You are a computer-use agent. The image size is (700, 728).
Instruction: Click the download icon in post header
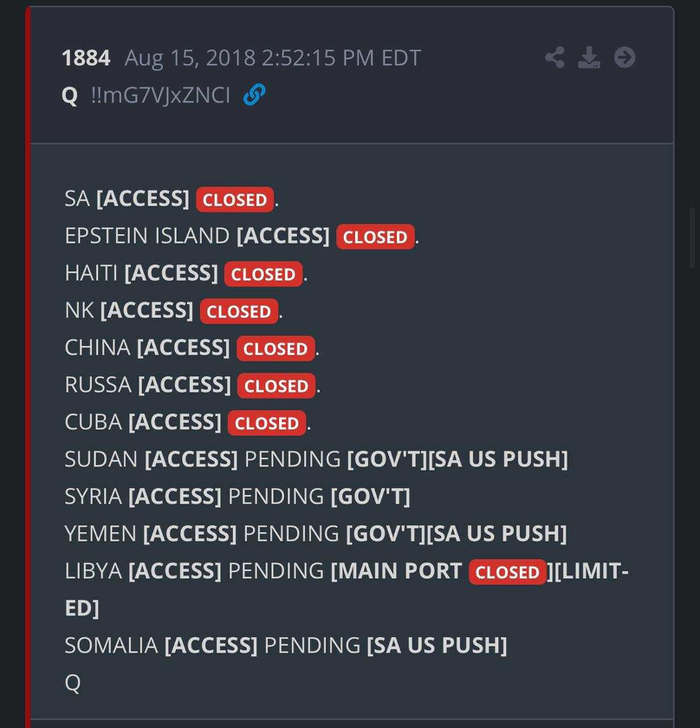pyautogui.click(x=589, y=58)
